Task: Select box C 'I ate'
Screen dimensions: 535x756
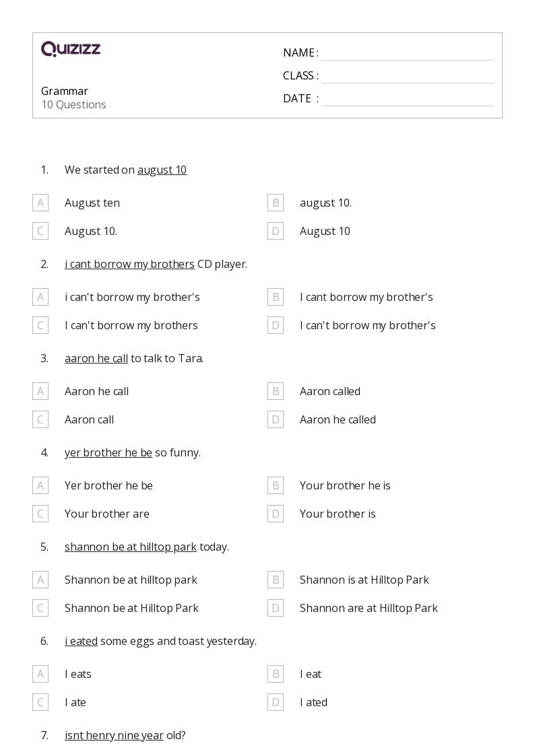Action: 40,703
